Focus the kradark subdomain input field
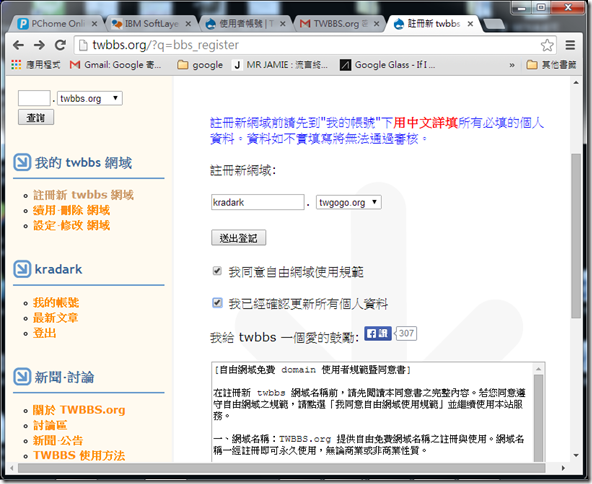Viewport: 592px width, 484px height. (257, 202)
